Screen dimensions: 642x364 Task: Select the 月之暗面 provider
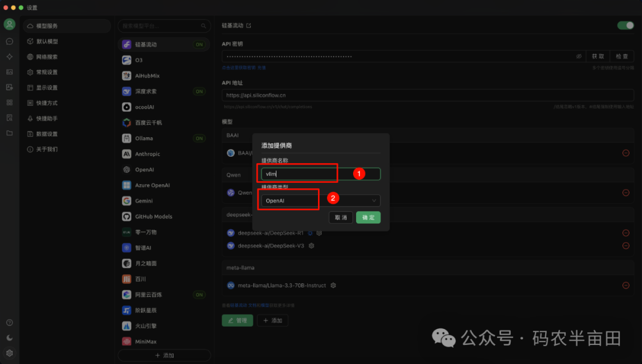[x=164, y=264]
